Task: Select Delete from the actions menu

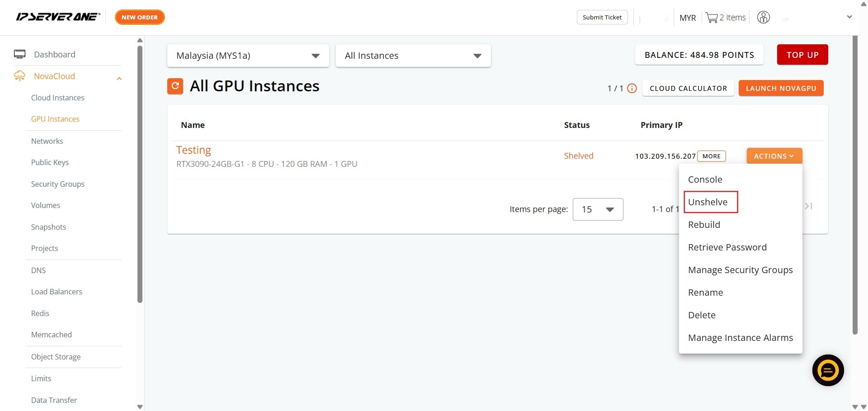Action: click(x=702, y=315)
